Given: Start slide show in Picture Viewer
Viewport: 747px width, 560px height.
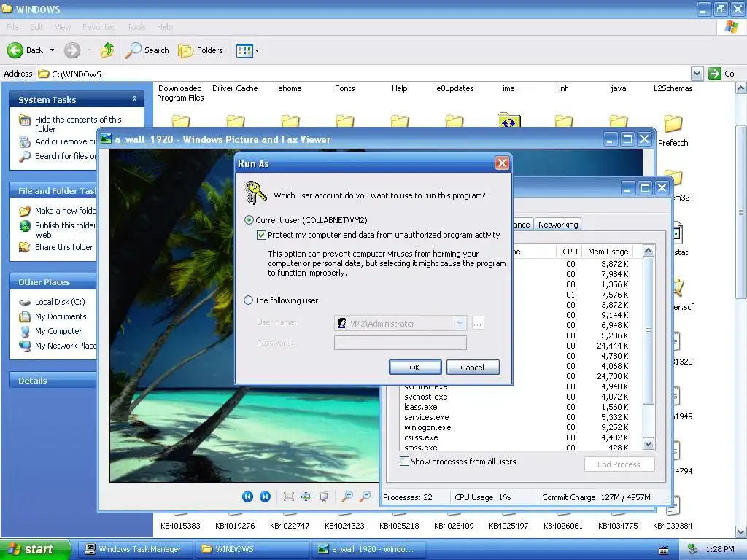Looking at the screenshot, I should point(324,497).
